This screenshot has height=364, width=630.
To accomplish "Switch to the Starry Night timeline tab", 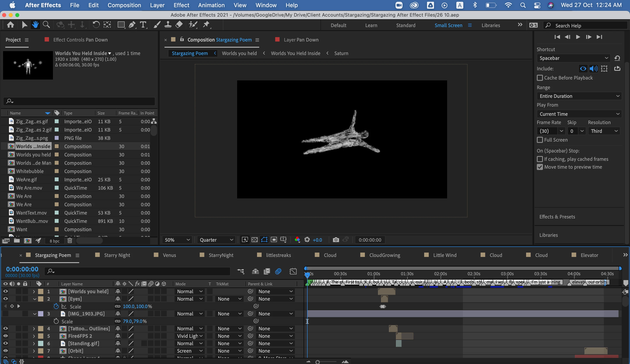I will [x=117, y=255].
